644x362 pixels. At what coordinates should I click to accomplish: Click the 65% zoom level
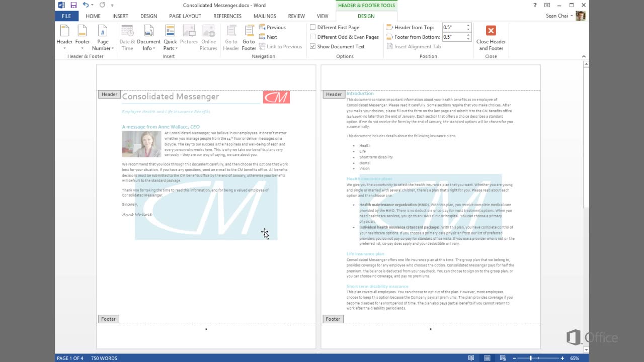575,358
